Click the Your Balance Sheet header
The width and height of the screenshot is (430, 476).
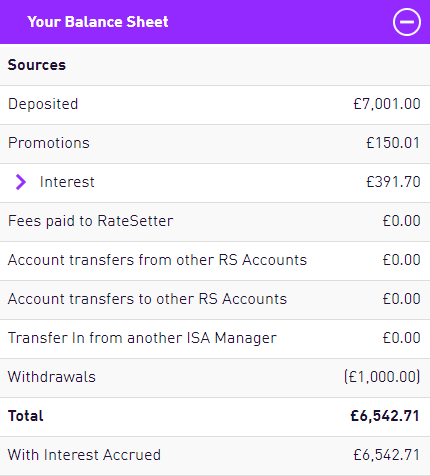pos(98,22)
